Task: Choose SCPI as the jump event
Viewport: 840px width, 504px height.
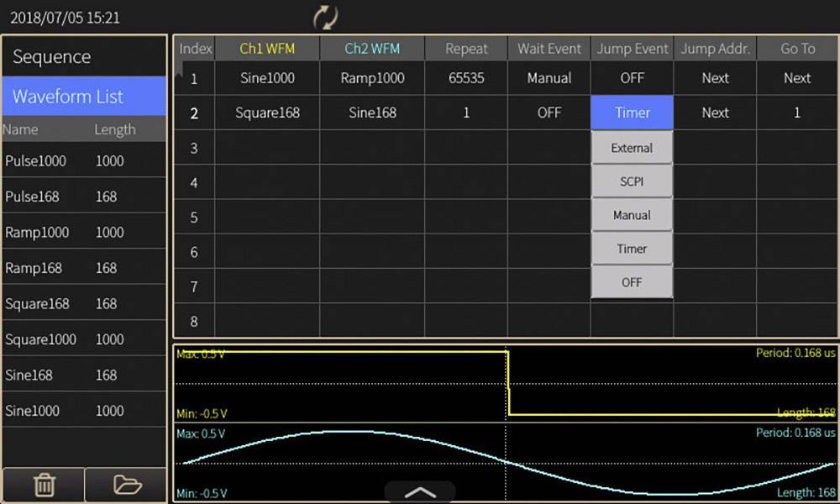Action: pos(632,181)
